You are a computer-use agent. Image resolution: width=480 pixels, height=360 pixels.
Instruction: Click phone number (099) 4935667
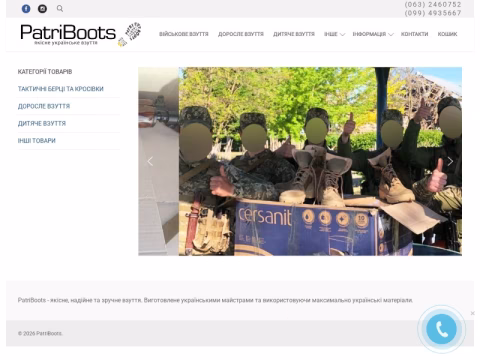tap(433, 13)
